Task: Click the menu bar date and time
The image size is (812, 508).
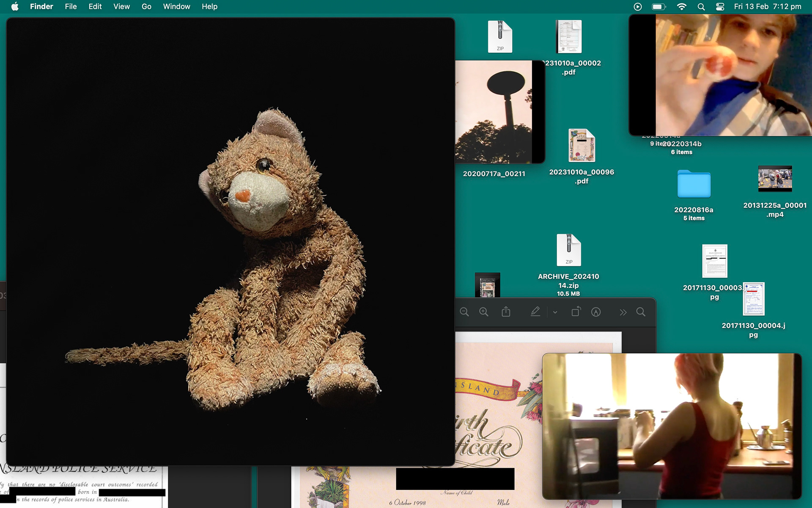Action: point(767,7)
